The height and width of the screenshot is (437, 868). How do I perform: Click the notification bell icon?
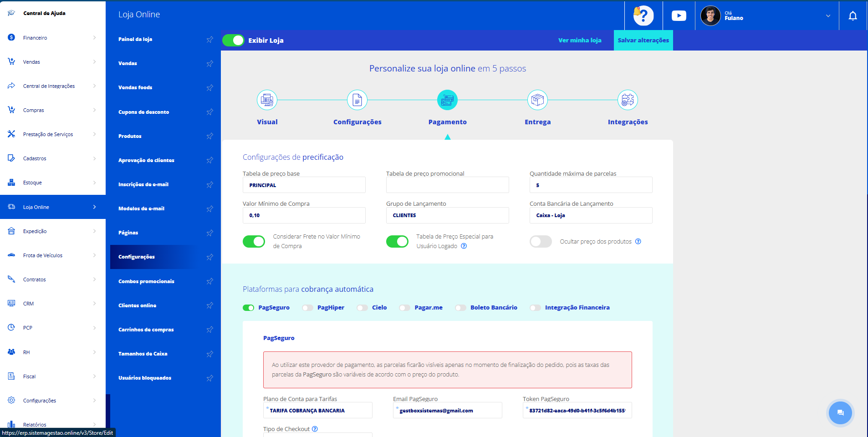(x=853, y=16)
